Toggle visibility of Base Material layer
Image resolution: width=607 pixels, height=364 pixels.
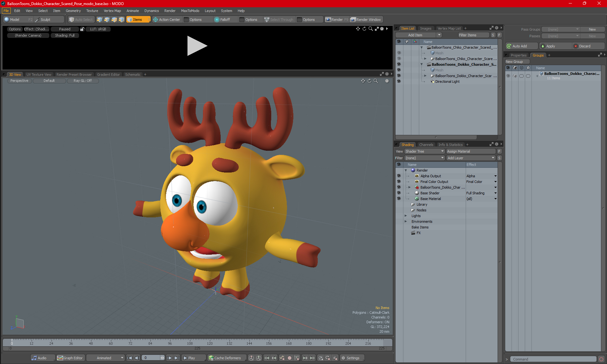[399, 199]
